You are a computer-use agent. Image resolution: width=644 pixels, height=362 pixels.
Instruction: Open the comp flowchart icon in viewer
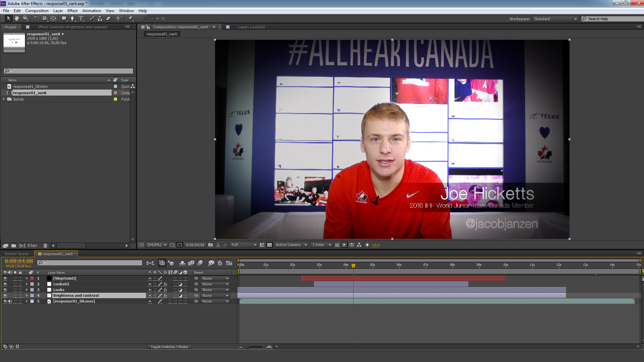[x=359, y=245]
